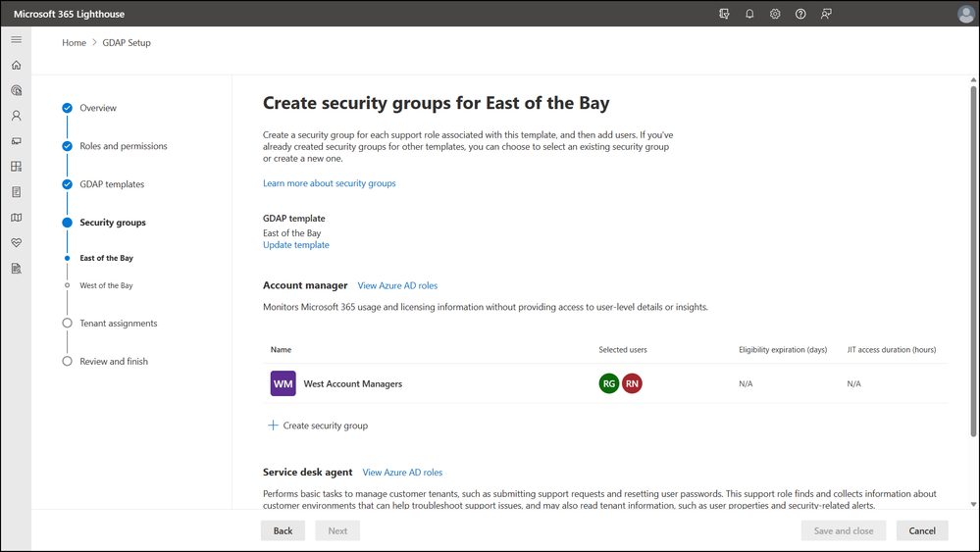Open Settings gear in header
The width and height of the screenshot is (980, 552).
775,14
